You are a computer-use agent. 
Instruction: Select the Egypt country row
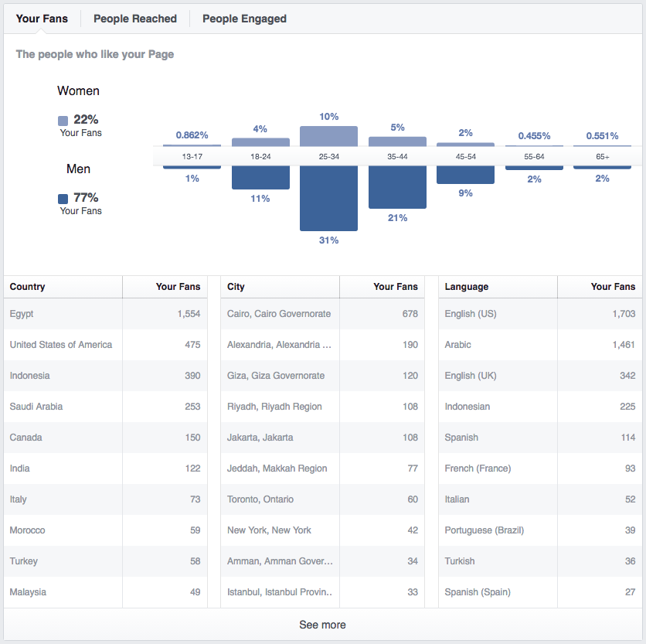tap(105, 314)
